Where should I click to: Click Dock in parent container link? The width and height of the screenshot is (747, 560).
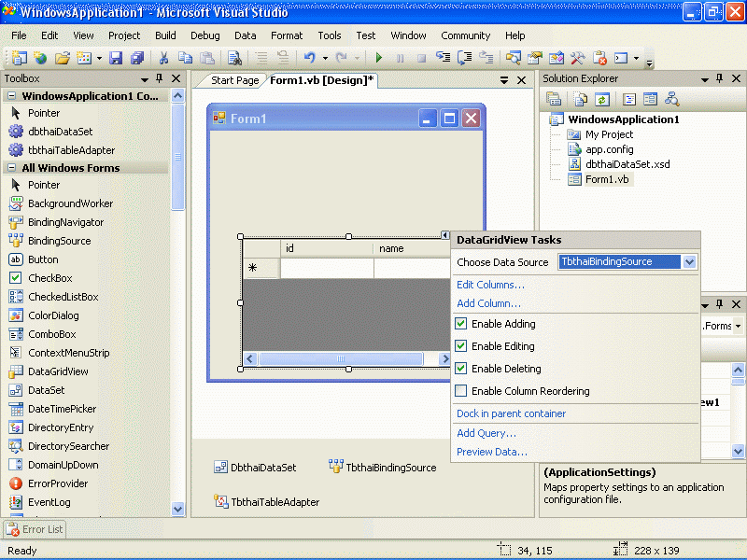(511, 413)
